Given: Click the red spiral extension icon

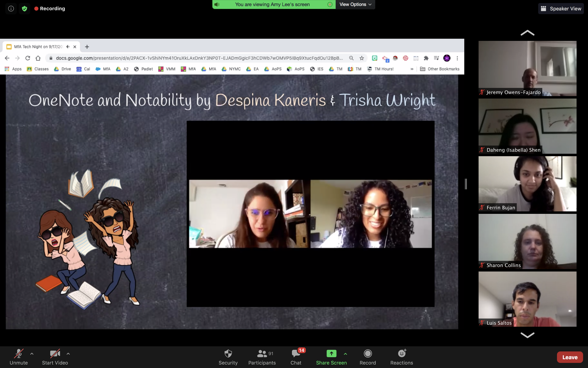Looking at the screenshot, I should pyautogui.click(x=405, y=58).
